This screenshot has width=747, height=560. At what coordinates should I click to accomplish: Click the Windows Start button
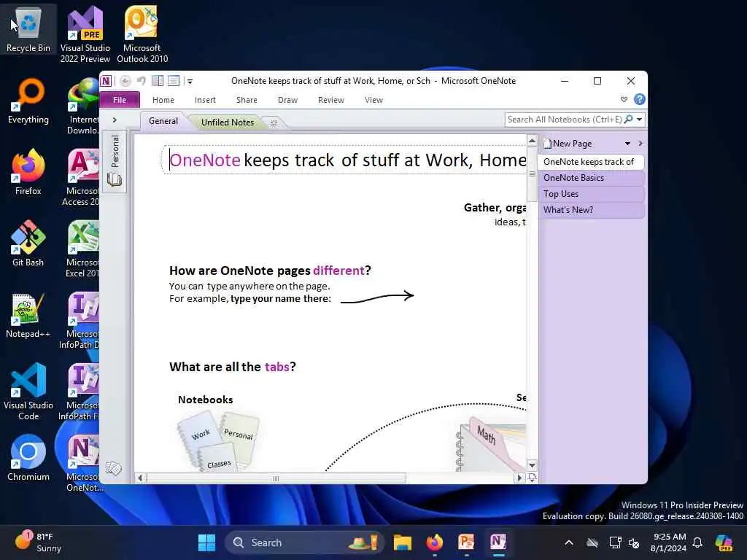click(x=206, y=542)
